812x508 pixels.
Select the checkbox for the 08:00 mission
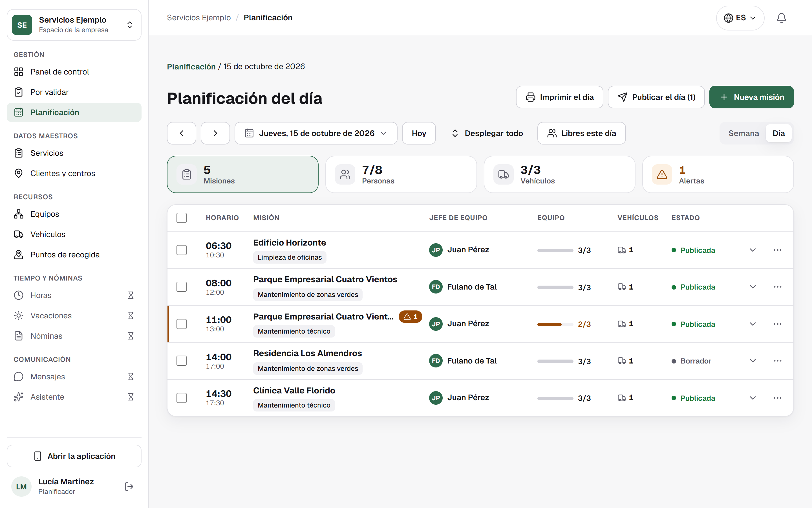182,286
